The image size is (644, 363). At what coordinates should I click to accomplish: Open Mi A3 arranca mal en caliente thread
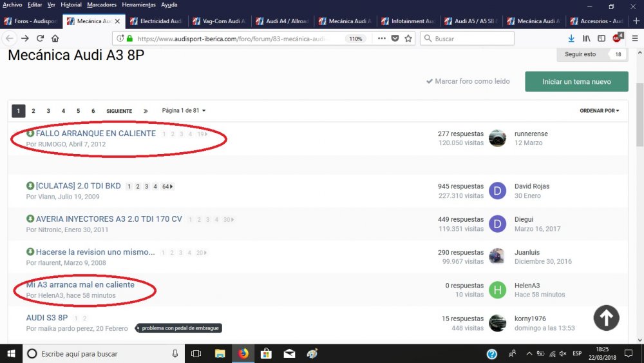pos(80,284)
